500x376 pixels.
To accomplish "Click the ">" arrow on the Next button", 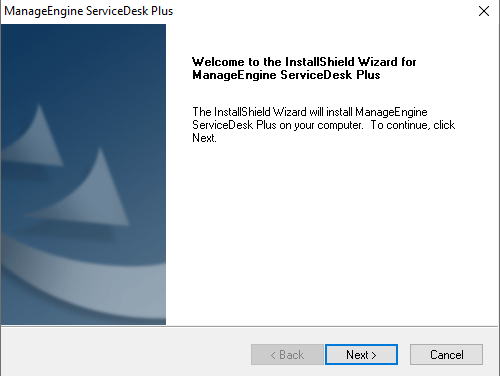I will (x=374, y=355).
